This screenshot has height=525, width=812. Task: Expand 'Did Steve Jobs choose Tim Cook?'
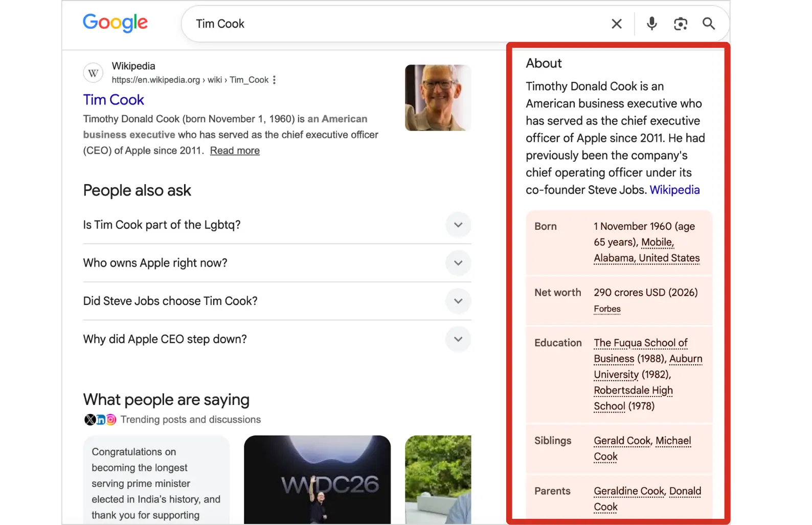[x=277, y=301]
